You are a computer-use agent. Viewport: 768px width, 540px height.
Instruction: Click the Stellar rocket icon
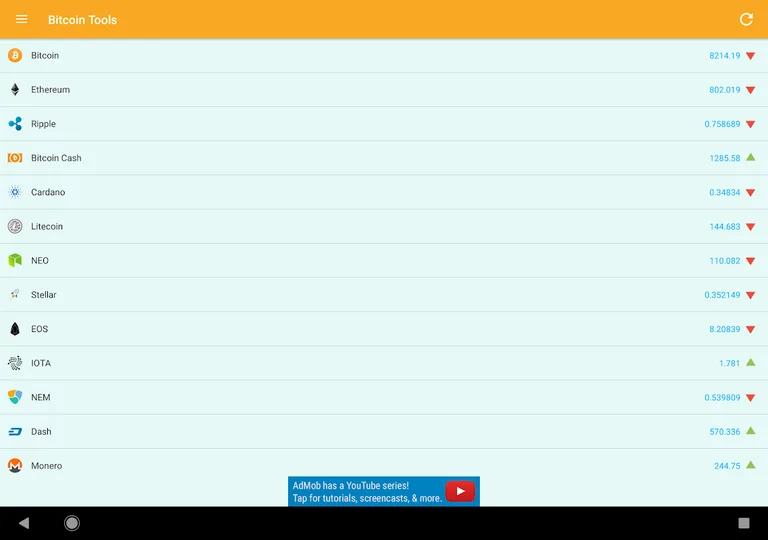pyautogui.click(x=15, y=294)
